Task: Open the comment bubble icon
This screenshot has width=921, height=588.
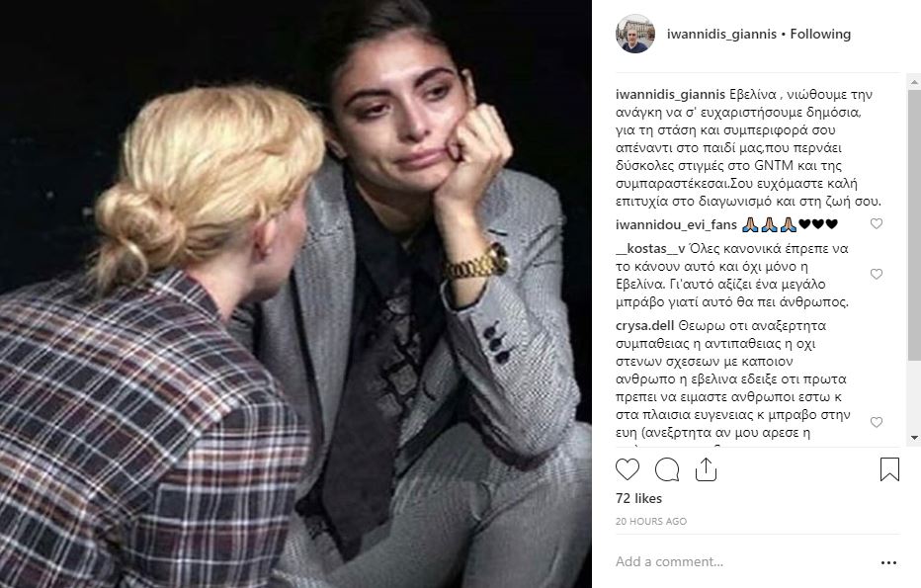Action: coord(667,469)
